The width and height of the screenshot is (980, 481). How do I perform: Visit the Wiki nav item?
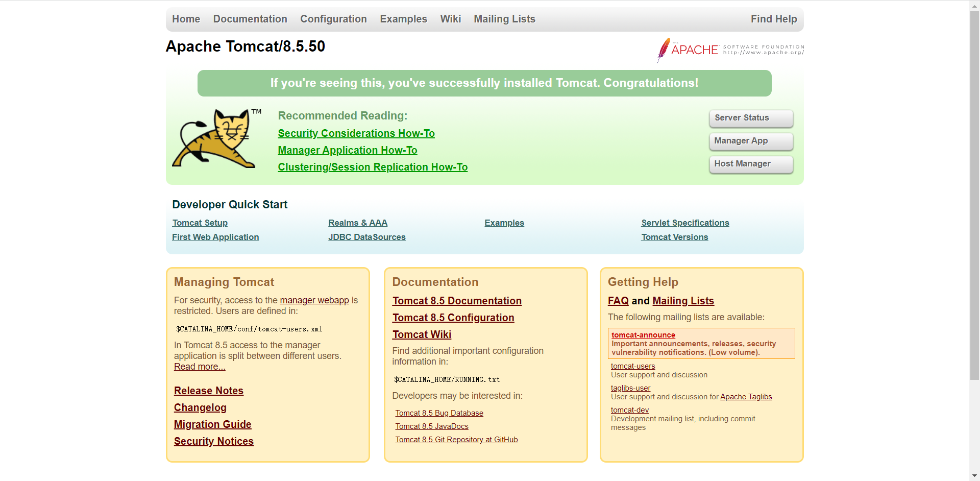[x=451, y=19]
